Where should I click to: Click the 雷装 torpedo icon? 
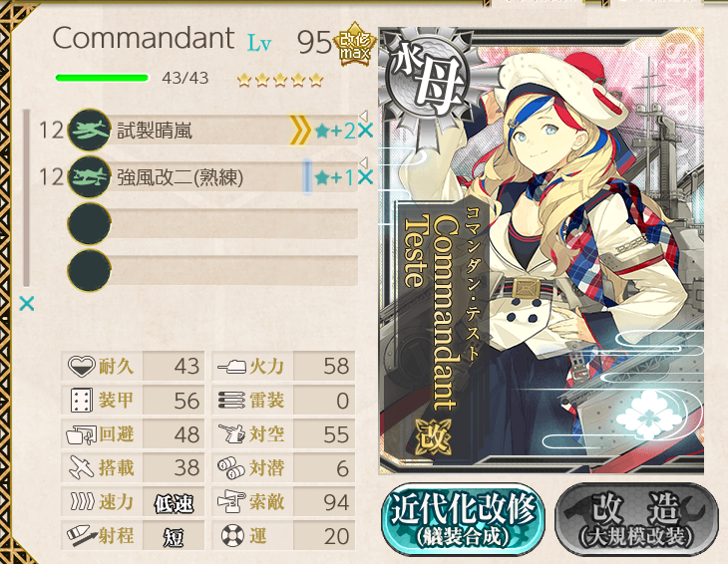tap(232, 401)
